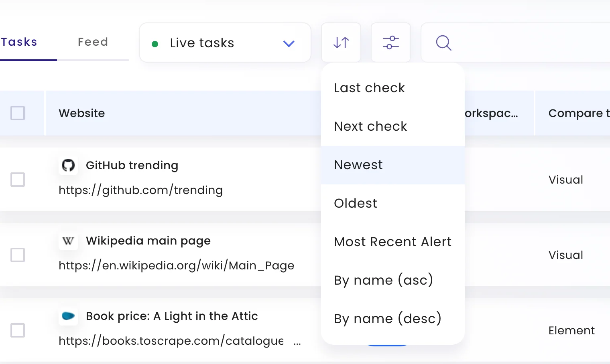Toggle the select-all checkbox in header

(x=18, y=113)
